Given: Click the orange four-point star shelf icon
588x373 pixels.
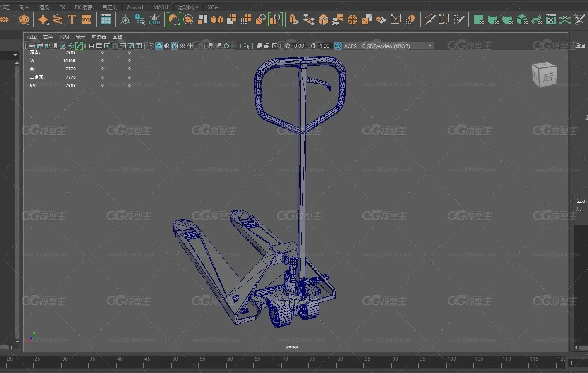Looking at the screenshot, I should (43, 19).
